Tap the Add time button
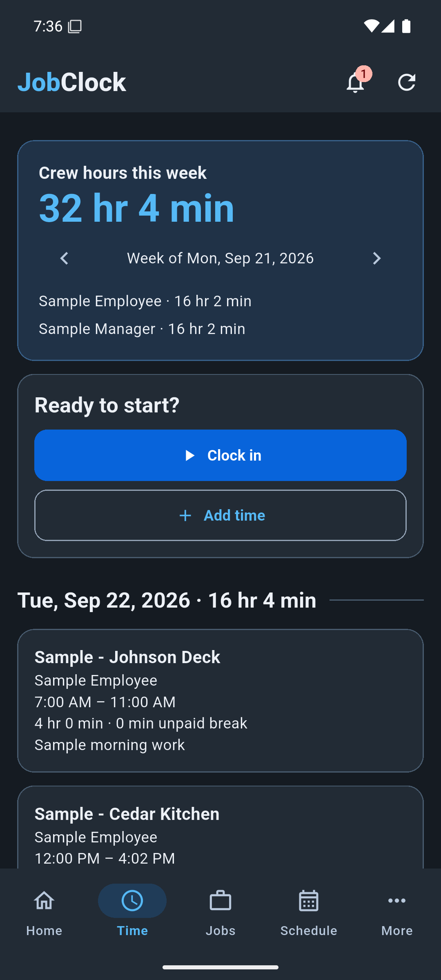Image resolution: width=441 pixels, height=980 pixels. [220, 515]
